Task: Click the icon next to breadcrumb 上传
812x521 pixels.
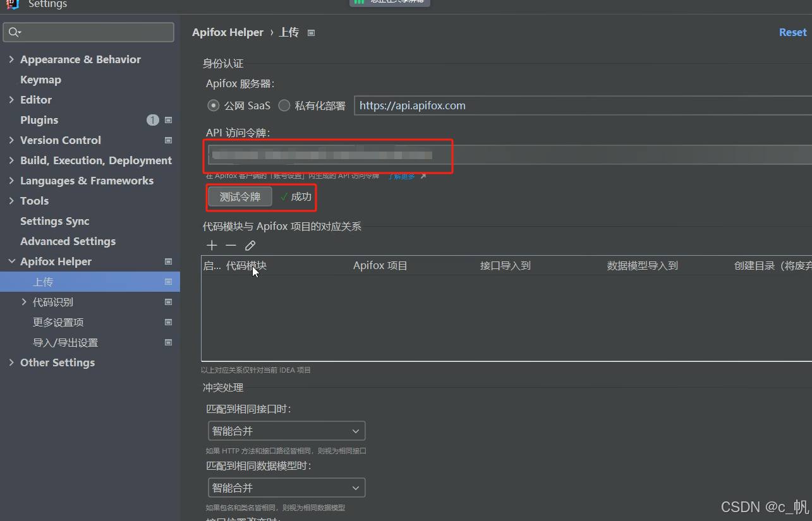Action: point(311,33)
